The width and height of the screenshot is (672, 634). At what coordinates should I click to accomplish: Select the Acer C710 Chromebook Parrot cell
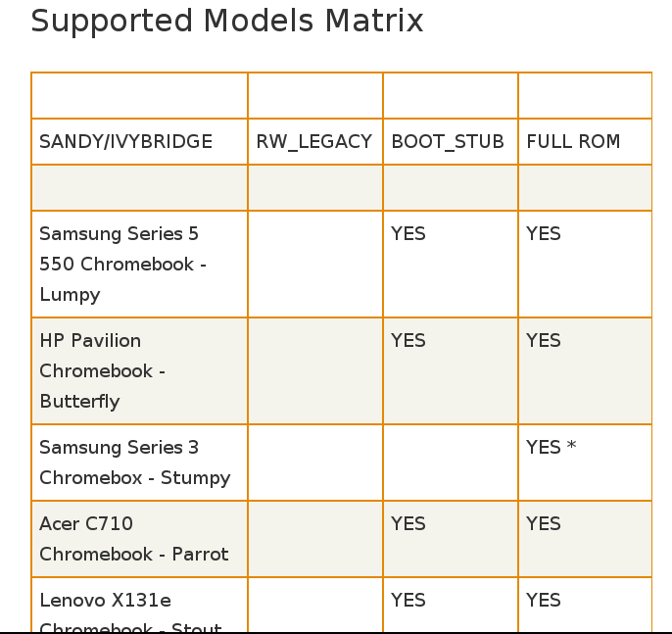coord(133,539)
